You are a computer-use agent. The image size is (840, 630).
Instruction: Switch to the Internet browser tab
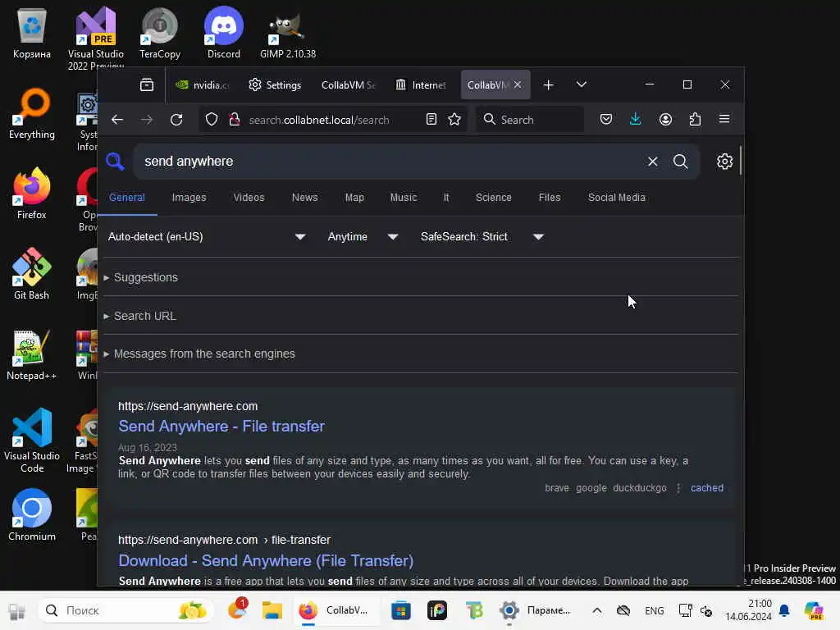tap(421, 84)
